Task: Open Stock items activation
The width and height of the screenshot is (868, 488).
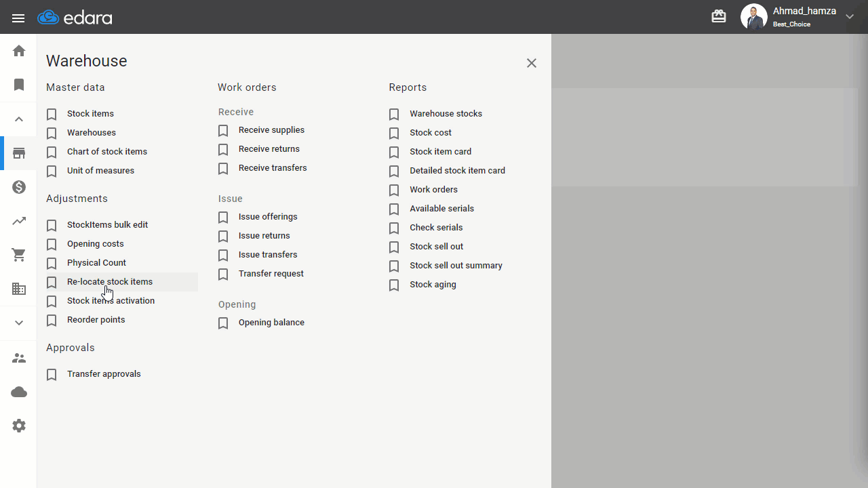Action: [x=111, y=301]
